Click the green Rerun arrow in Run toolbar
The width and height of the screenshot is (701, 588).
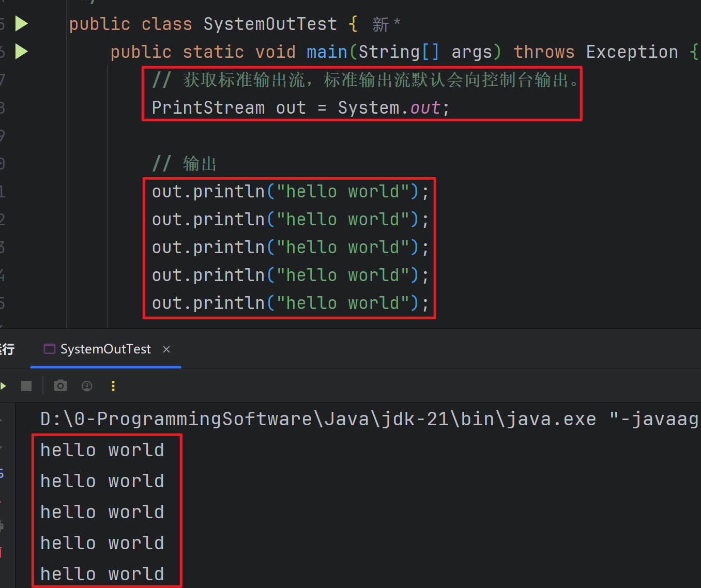click(3, 386)
